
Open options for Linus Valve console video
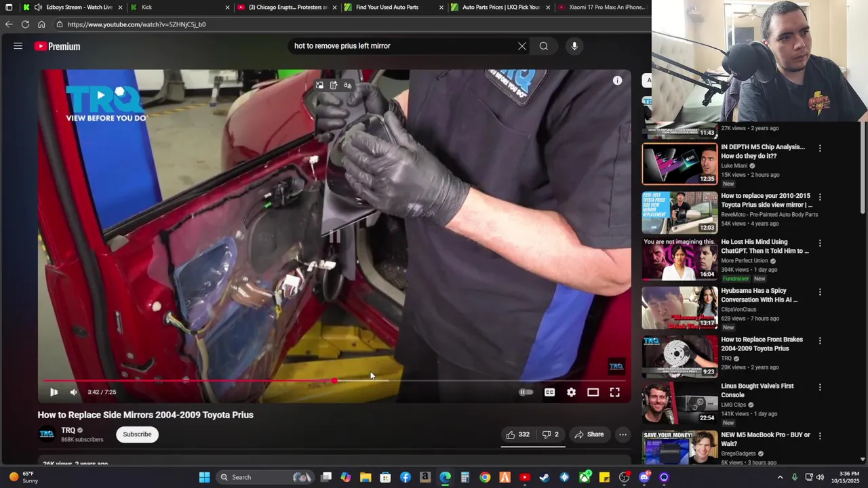click(x=820, y=388)
